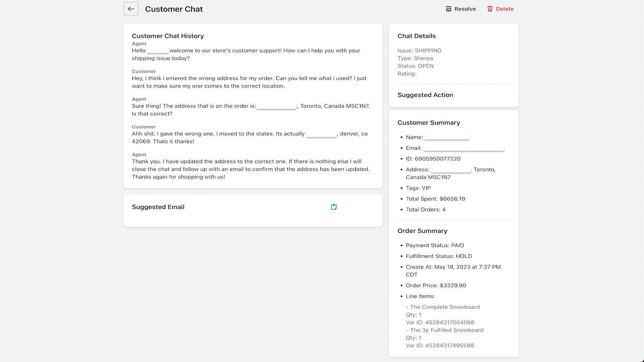Click the Customer Summary heading
Screen dimensions: 644x362
point(429,123)
